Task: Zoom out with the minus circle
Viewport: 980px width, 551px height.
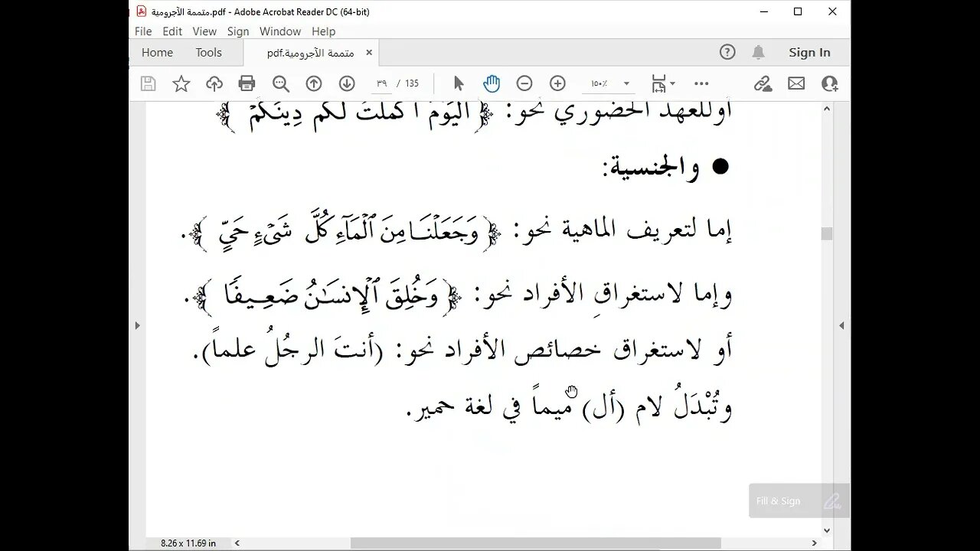Action: point(524,83)
